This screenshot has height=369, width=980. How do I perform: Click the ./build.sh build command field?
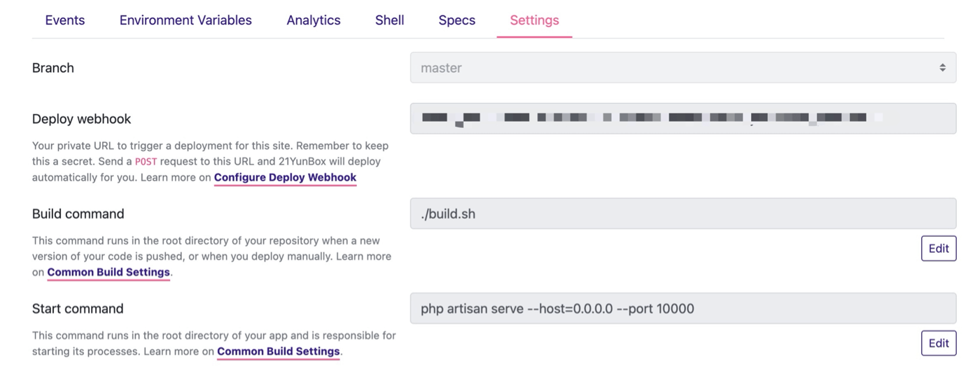[682, 214]
